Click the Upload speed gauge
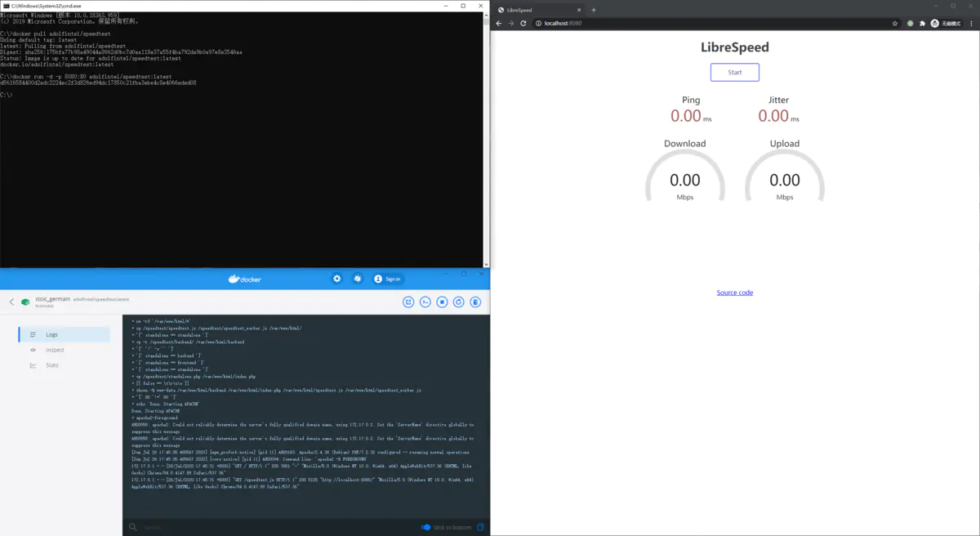This screenshot has width=980, height=536. click(x=785, y=176)
